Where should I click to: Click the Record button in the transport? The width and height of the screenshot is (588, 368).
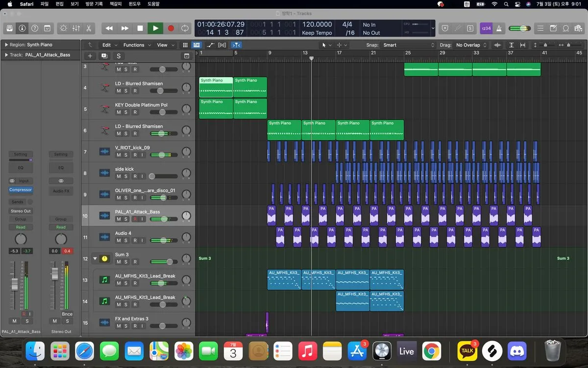171,28
